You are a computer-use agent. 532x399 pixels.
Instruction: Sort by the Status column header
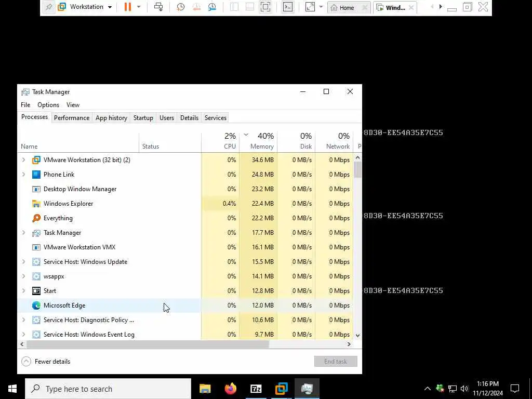point(170,142)
